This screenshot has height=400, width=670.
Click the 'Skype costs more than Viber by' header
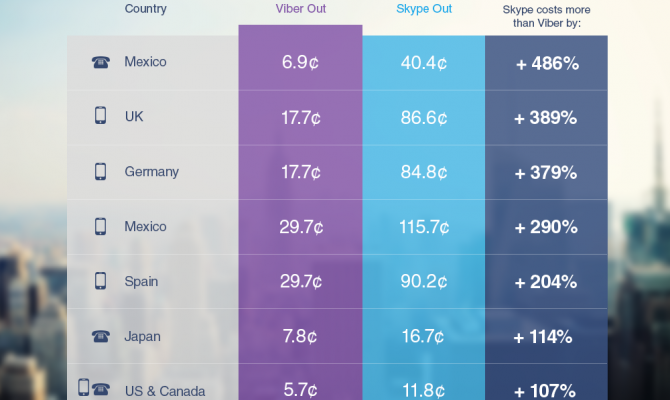coord(545,16)
